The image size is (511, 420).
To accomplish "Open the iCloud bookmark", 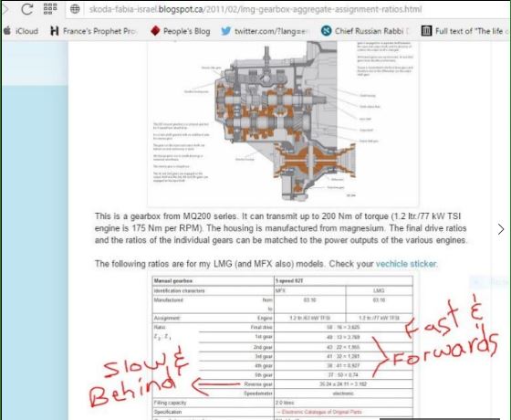I will coord(21,31).
